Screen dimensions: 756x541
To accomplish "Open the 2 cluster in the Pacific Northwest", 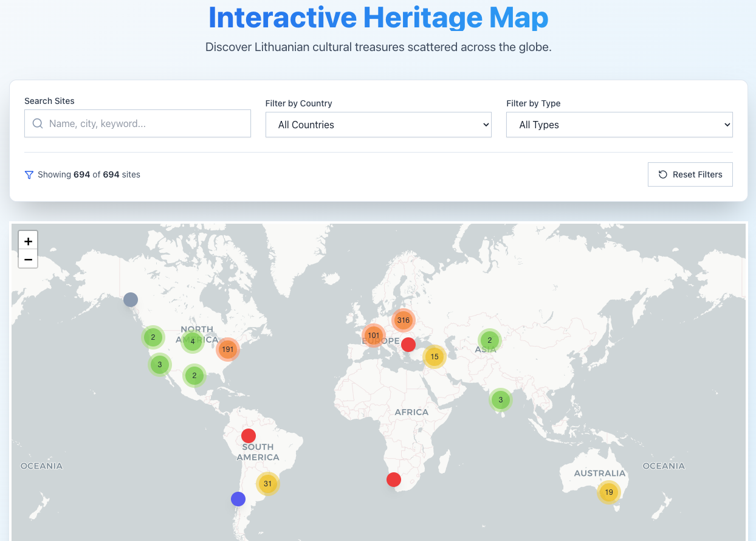I will (x=153, y=337).
